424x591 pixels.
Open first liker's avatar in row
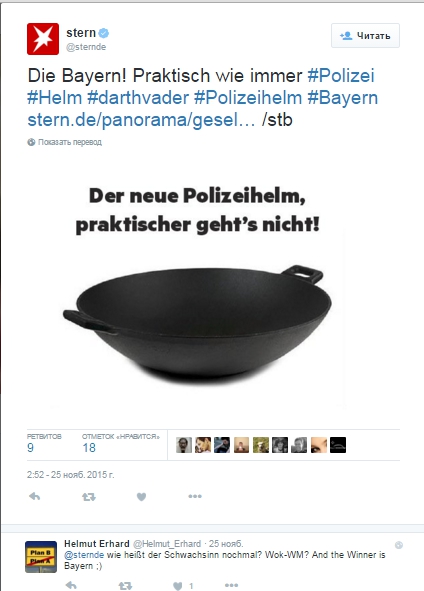pyautogui.click(x=184, y=445)
